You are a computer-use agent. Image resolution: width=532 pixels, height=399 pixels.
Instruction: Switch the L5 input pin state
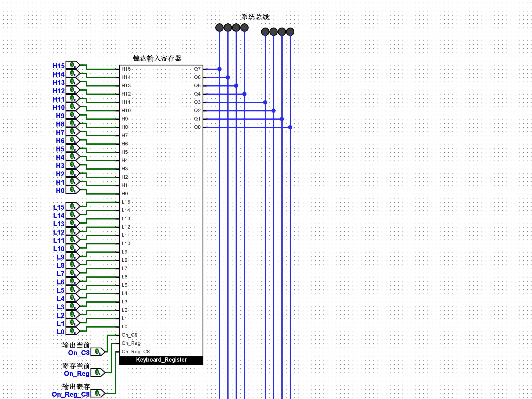pos(73,289)
